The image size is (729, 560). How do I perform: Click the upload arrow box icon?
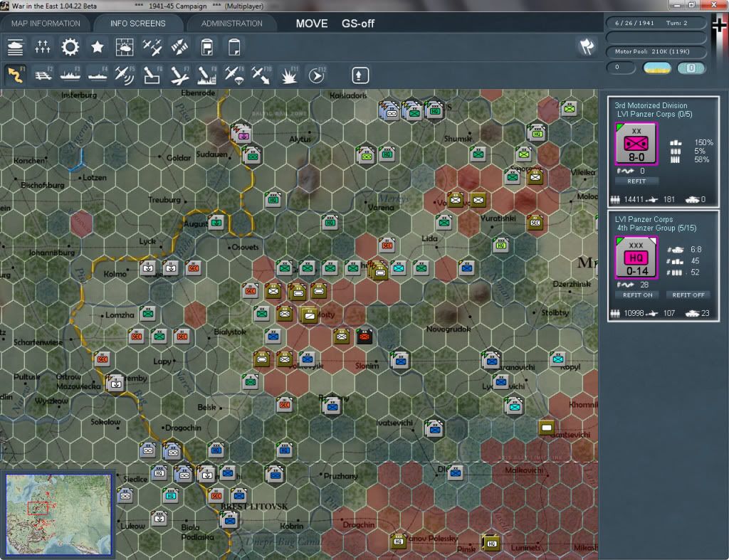360,75
